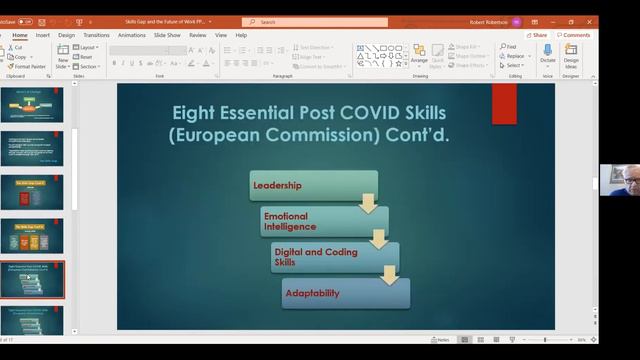Viewport: 640px width, 360px height.
Task: Click Convert to SmartArt
Action: pyautogui.click(x=320, y=67)
